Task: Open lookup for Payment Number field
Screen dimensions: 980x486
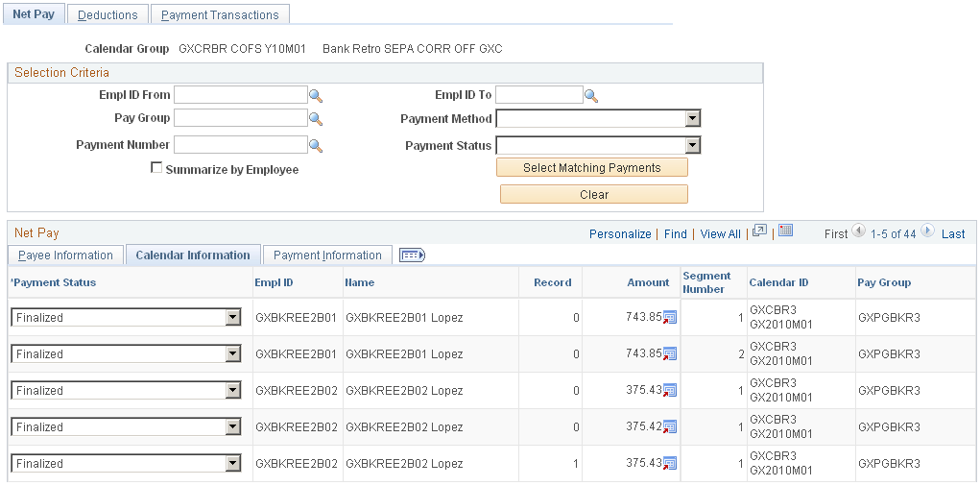Action: coord(316,146)
